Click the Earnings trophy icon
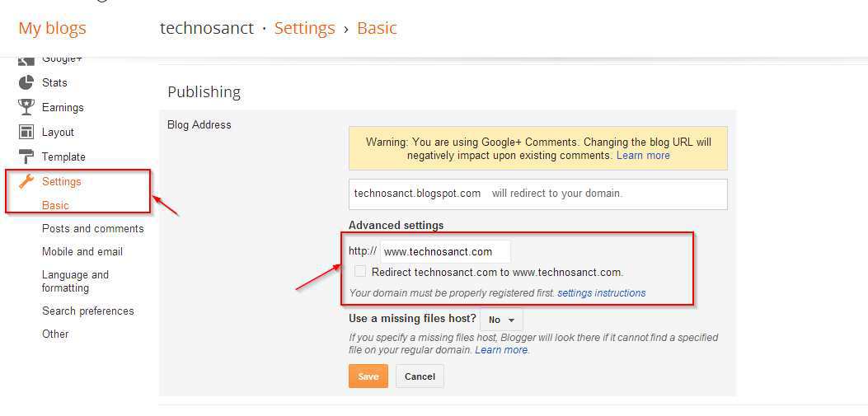The image size is (868, 416). coord(26,107)
